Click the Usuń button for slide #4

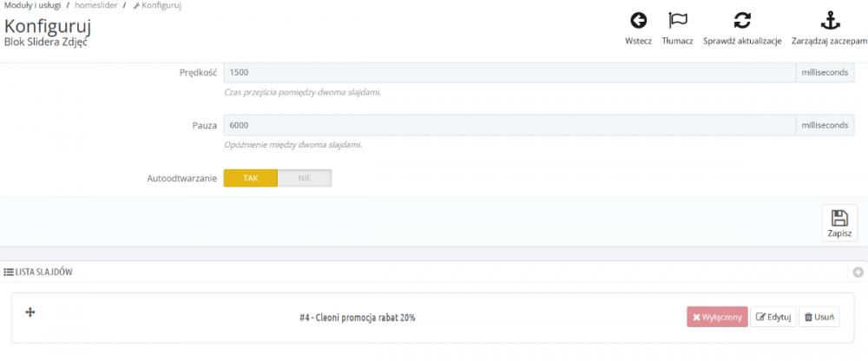point(819,318)
